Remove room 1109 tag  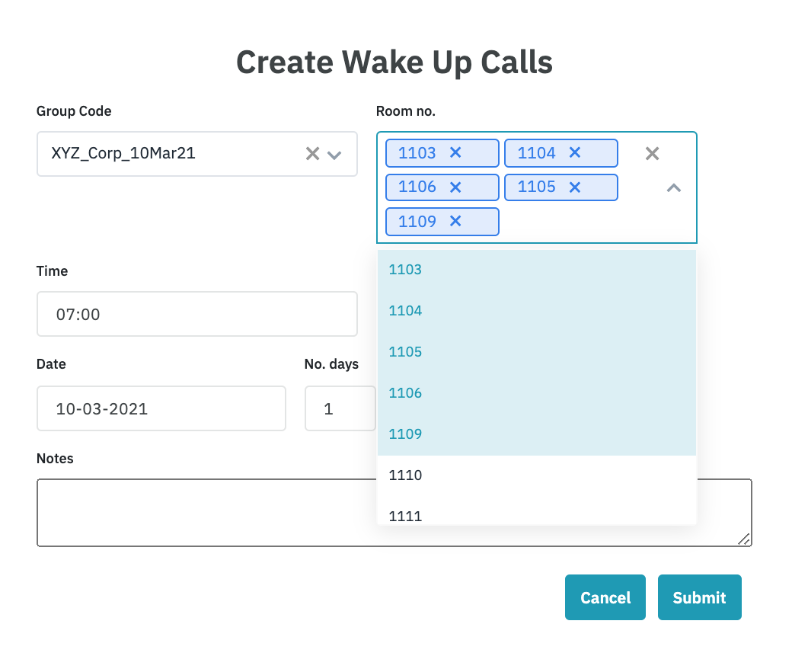coord(455,221)
